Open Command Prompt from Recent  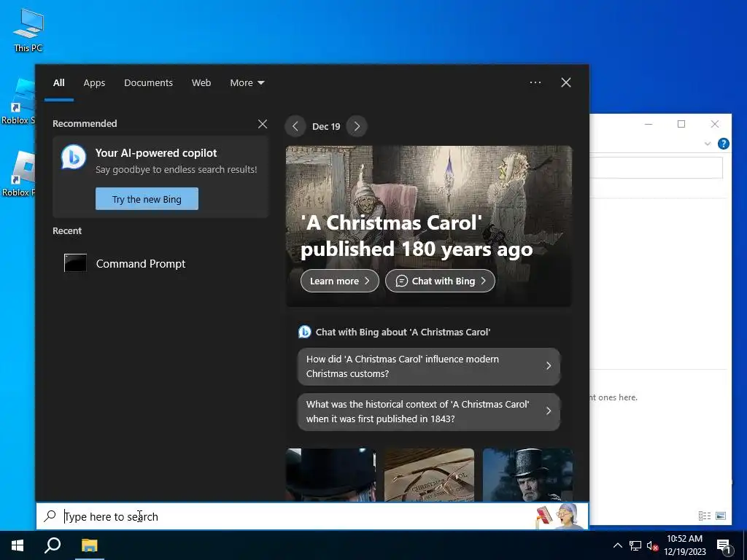point(160,263)
